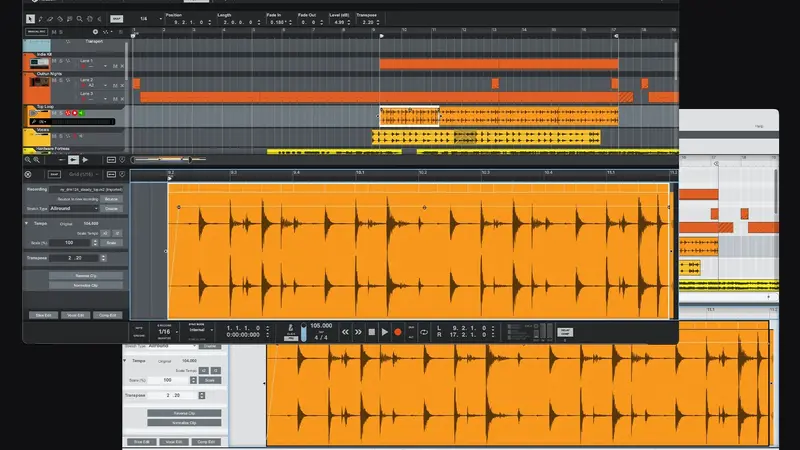Click the add track plus icon
This screenshot has height=450, width=800.
(x=95, y=32)
